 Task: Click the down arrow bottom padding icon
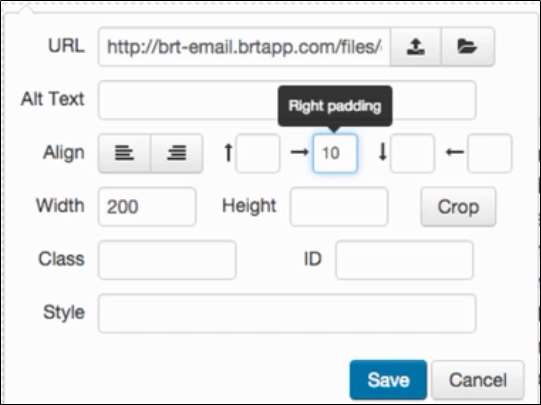click(383, 152)
